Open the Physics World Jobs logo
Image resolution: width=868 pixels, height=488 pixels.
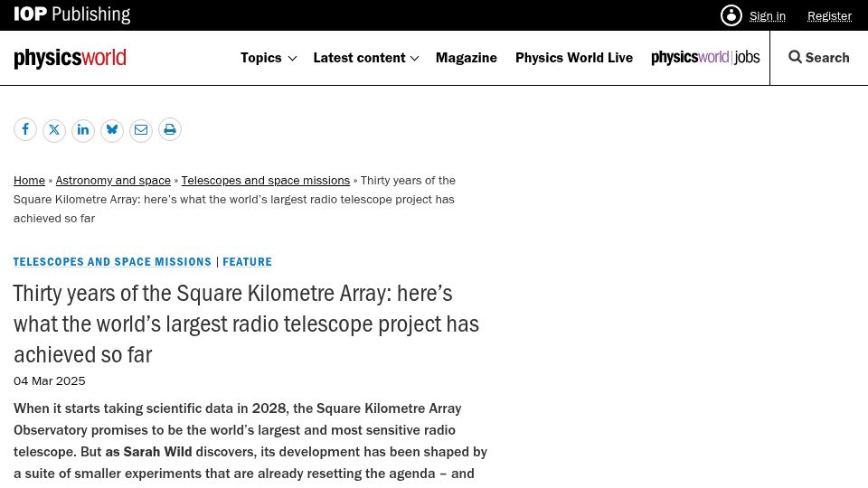(705, 58)
